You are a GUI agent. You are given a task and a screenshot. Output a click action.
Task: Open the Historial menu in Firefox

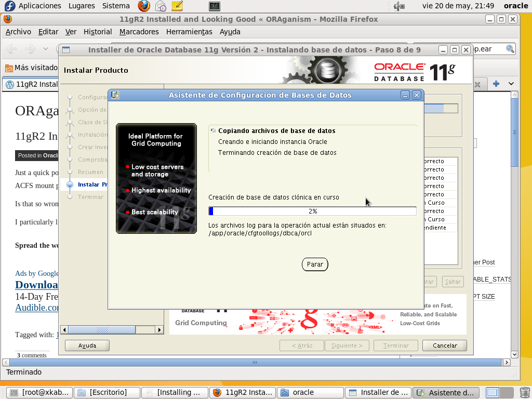pyautogui.click(x=98, y=32)
